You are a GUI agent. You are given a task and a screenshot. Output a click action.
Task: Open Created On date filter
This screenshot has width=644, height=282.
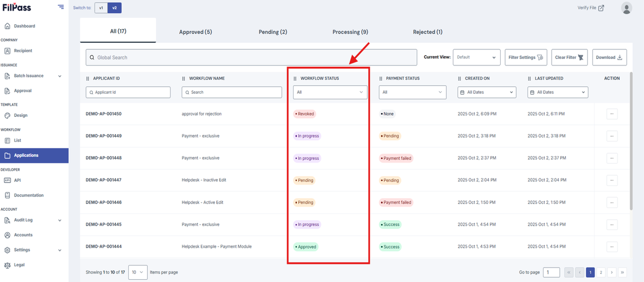[487, 92]
